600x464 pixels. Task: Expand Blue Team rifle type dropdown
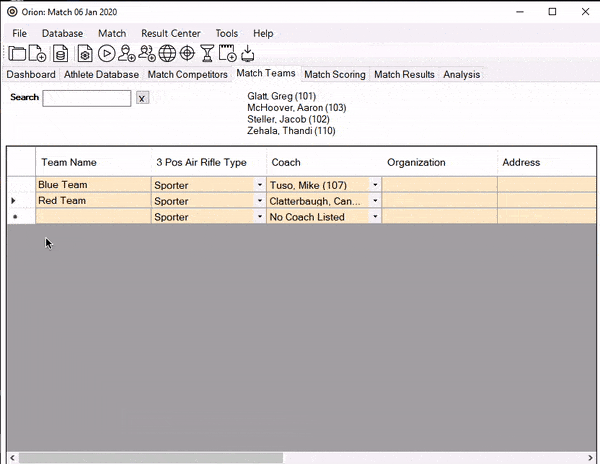pyautogui.click(x=260, y=185)
